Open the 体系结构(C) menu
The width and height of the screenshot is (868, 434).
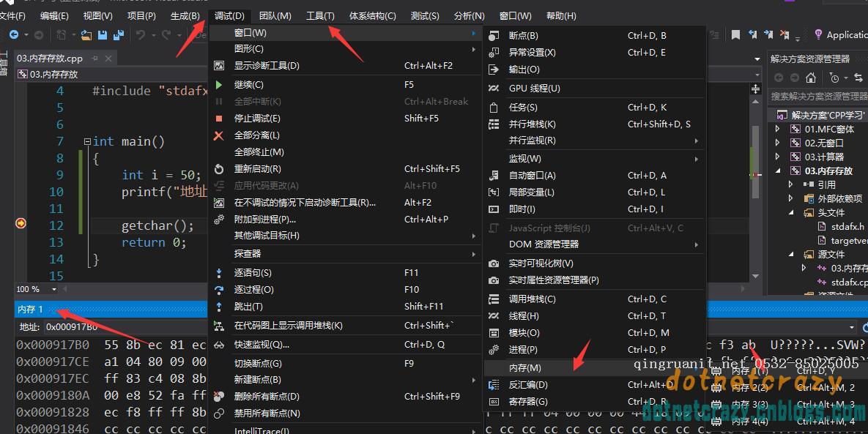click(x=373, y=15)
